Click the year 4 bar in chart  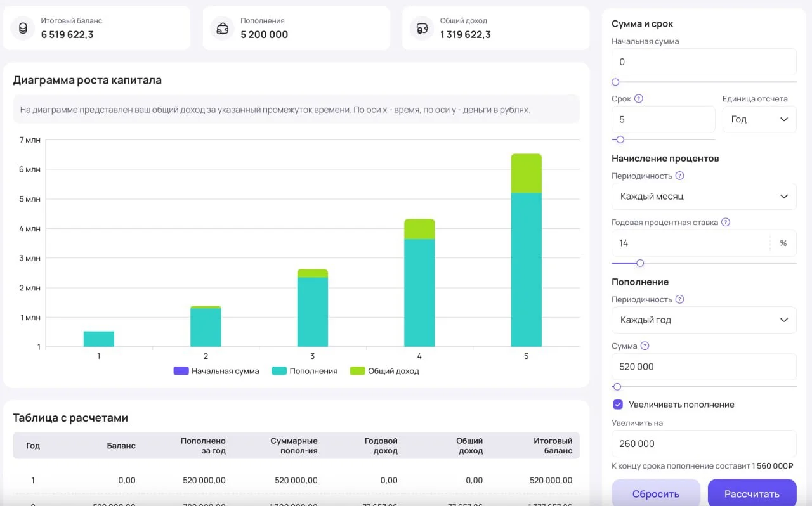pyautogui.click(x=419, y=283)
